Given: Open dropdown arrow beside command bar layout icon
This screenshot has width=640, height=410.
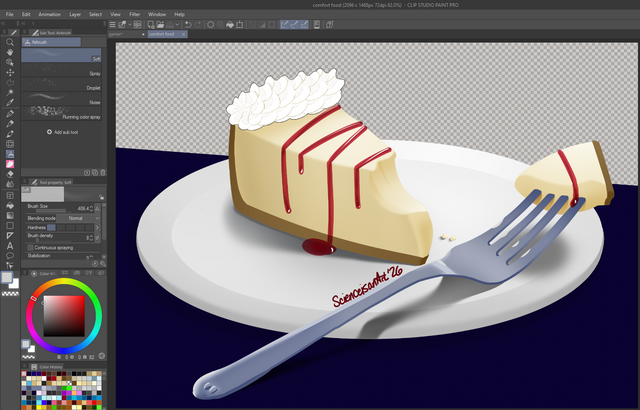Looking at the screenshot, I should pyautogui.click(x=129, y=24).
